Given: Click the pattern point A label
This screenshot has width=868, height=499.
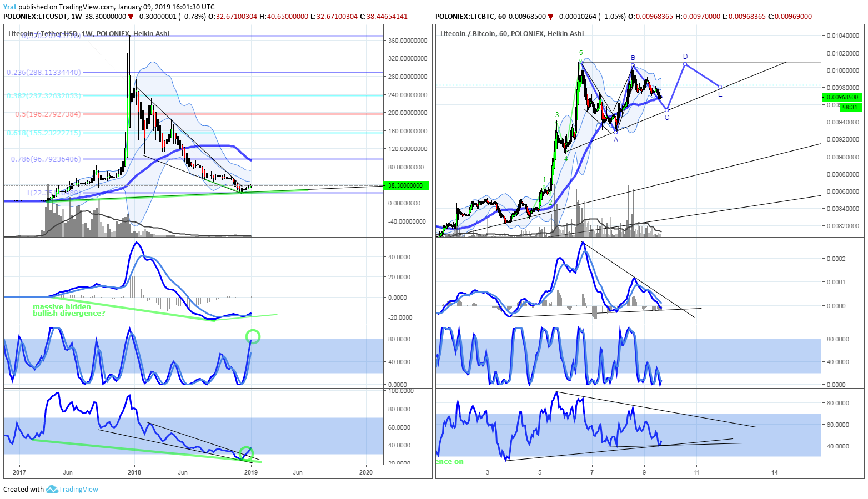Looking at the screenshot, I should click(616, 140).
